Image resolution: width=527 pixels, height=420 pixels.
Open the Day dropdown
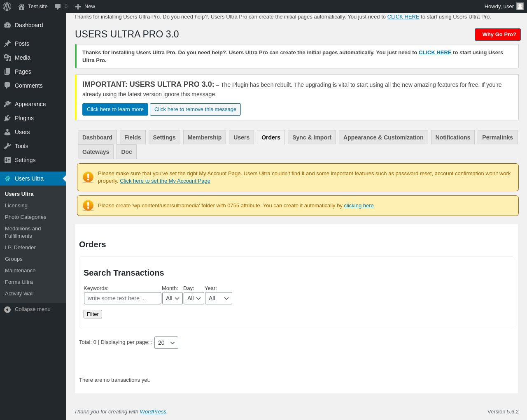click(194, 298)
